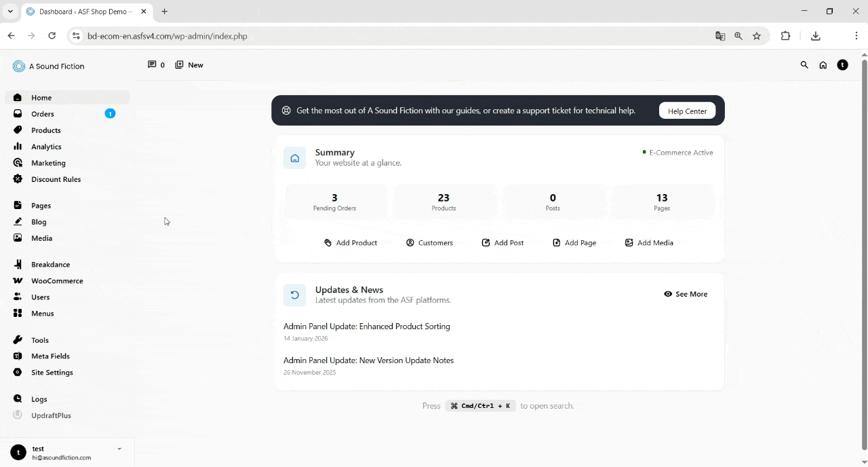This screenshot has width=868, height=467.
Task: Open the Analytics menu item
Action: click(x=66, y=147)
